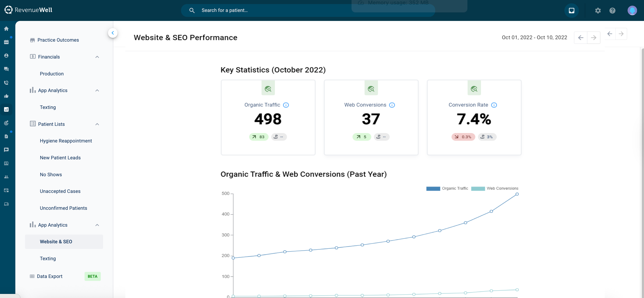Open Hygiene Reappointment list
Viewport: 644px width, 298px height.
66,141
